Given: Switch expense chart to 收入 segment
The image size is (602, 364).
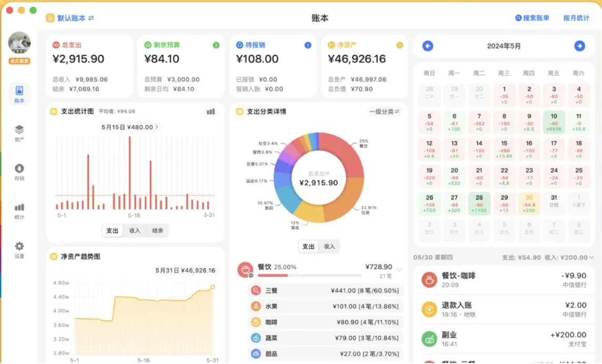Looking at the screenshot, I should (135, 230).
